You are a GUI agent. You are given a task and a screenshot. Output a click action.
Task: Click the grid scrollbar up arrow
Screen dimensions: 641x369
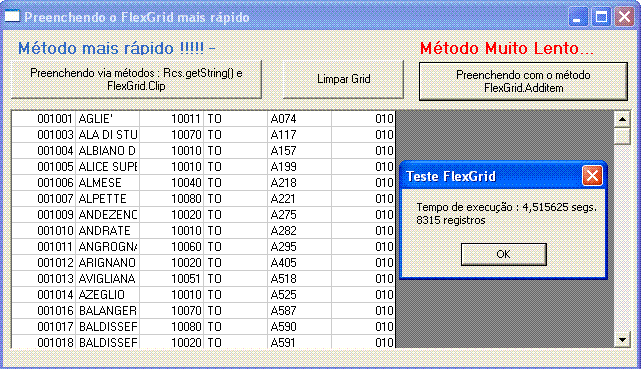click(x=622, y=119)
